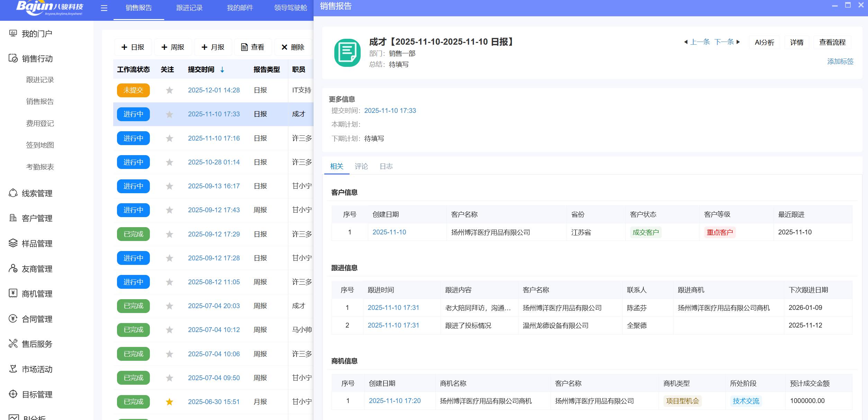Viewport: 868px width, 420px height.
Task: Click the 添加标签 link
Action: click(840, 61)
